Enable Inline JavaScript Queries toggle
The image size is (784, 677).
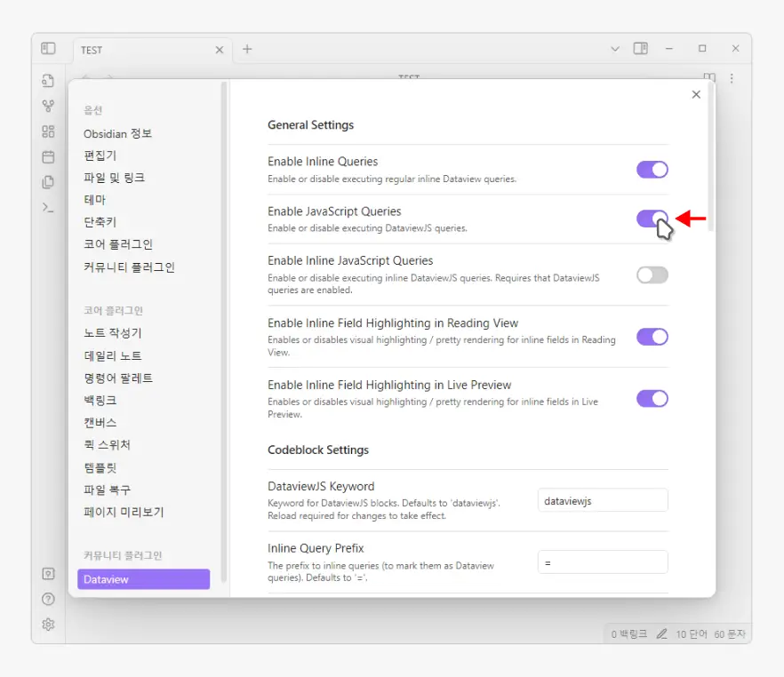click(x=652, y=275)
